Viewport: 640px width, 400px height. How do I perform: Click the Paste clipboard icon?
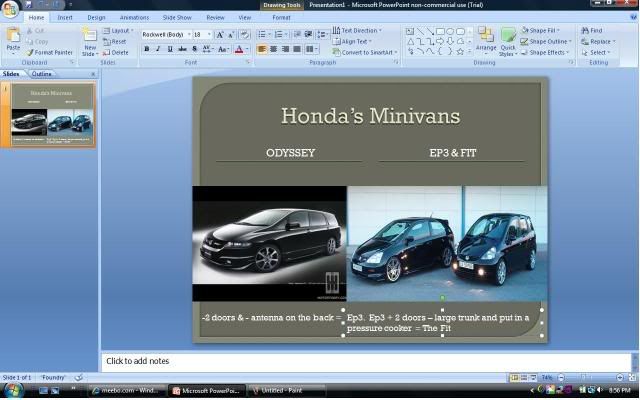13,36
